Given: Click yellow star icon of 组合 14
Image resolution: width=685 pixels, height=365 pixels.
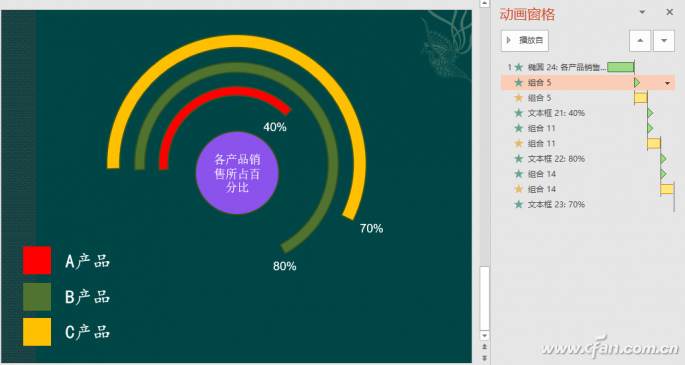Looking at the screenshot, I should (x=519, y=189).
